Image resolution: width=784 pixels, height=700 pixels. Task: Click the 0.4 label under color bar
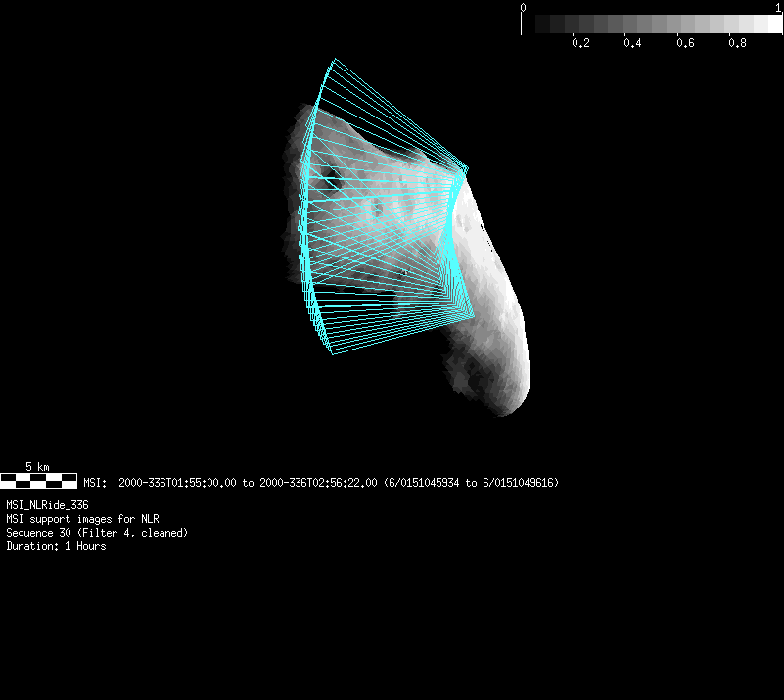coord(632,43)
